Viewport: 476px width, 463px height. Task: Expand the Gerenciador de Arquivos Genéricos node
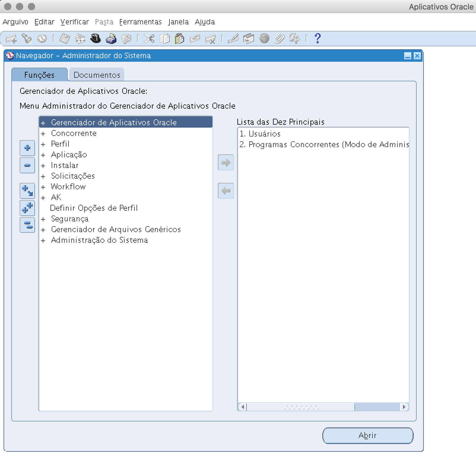pos(43,230)
